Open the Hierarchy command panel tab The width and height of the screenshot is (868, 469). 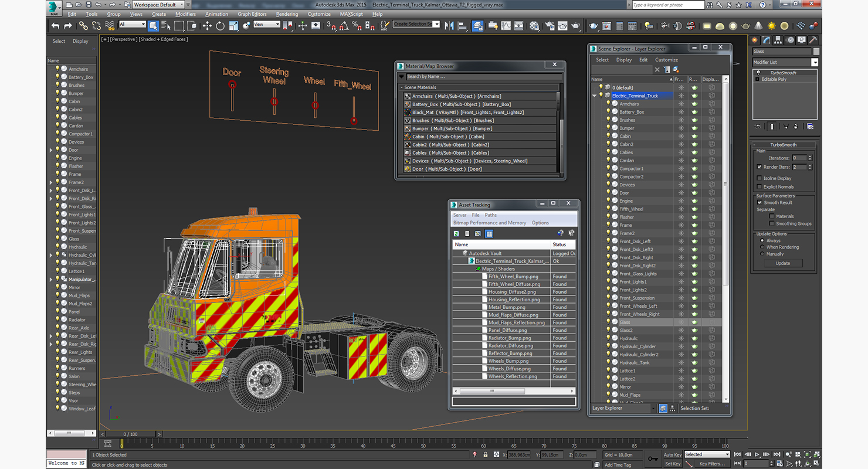click(x=778, y=40)
